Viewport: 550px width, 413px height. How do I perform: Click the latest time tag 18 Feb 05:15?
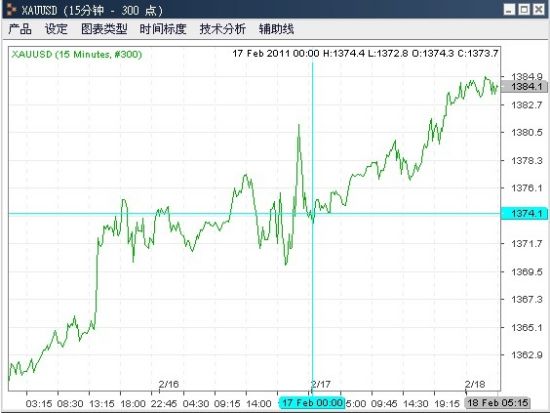[497, 402]
